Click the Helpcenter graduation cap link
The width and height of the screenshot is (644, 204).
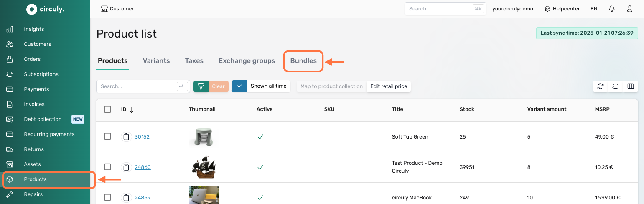[x=562, y=9]
